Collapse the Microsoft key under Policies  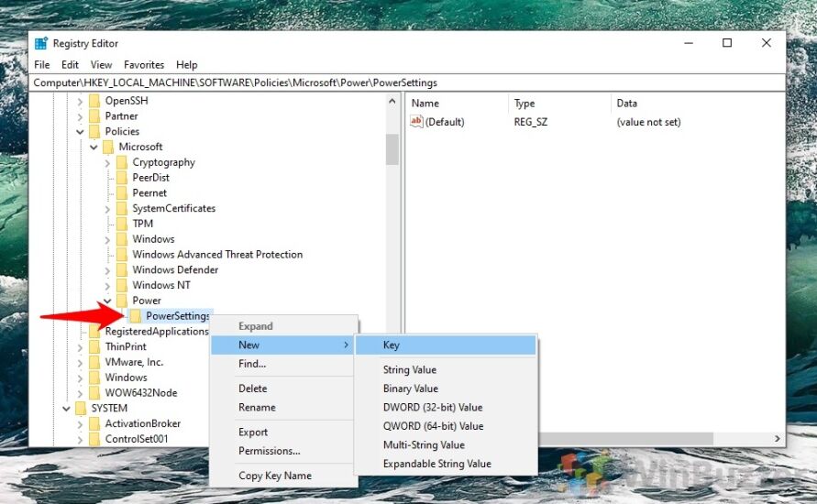pyautogui.click(x=94, y=148)
